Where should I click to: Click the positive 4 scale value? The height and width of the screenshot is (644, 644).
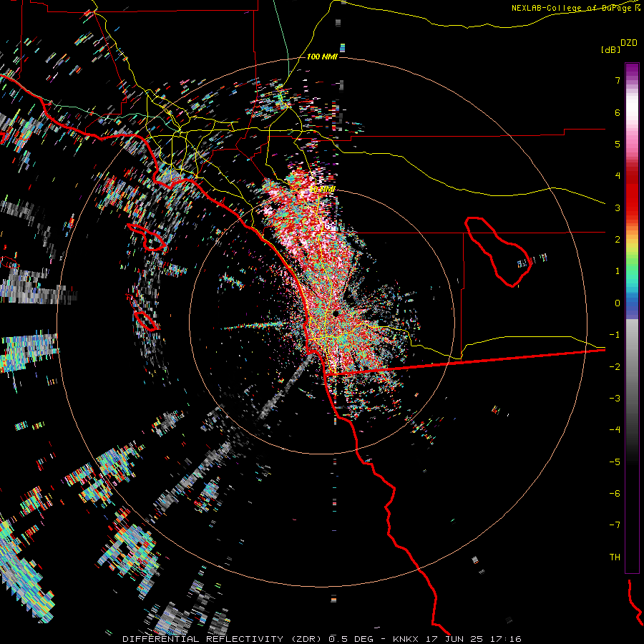(x=618, y=176)
